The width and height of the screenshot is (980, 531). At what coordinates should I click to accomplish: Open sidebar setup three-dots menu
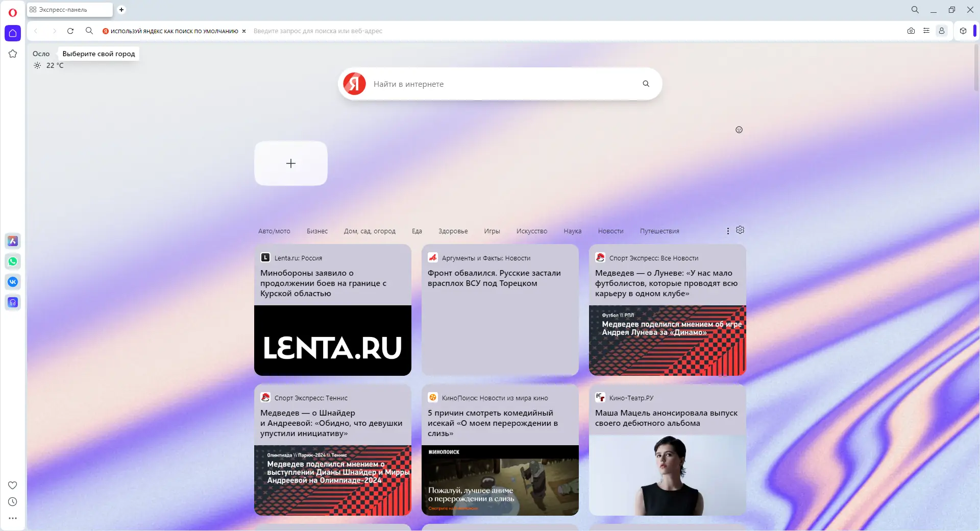pyautogui.click(x=13, y=518)
